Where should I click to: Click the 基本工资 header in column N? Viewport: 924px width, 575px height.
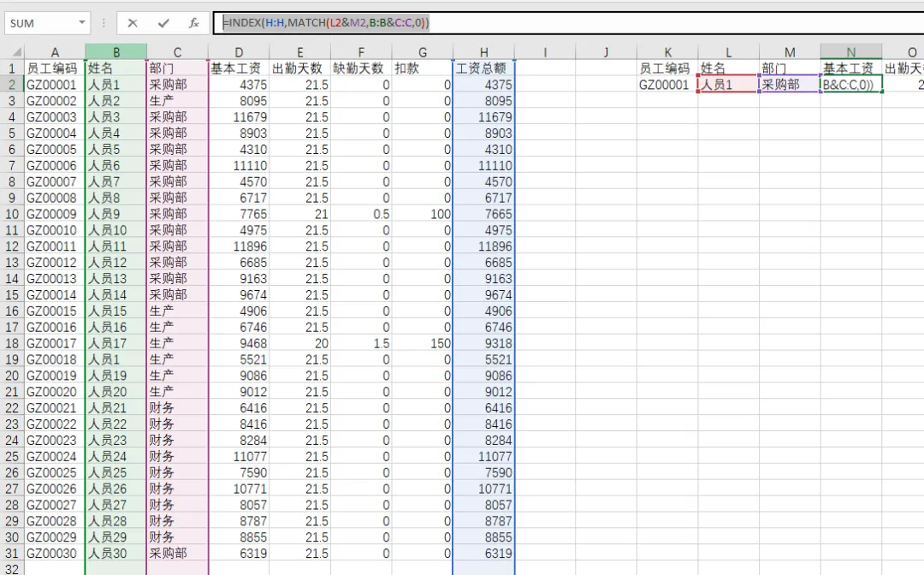pyautogui.click(x=851, y=68)
